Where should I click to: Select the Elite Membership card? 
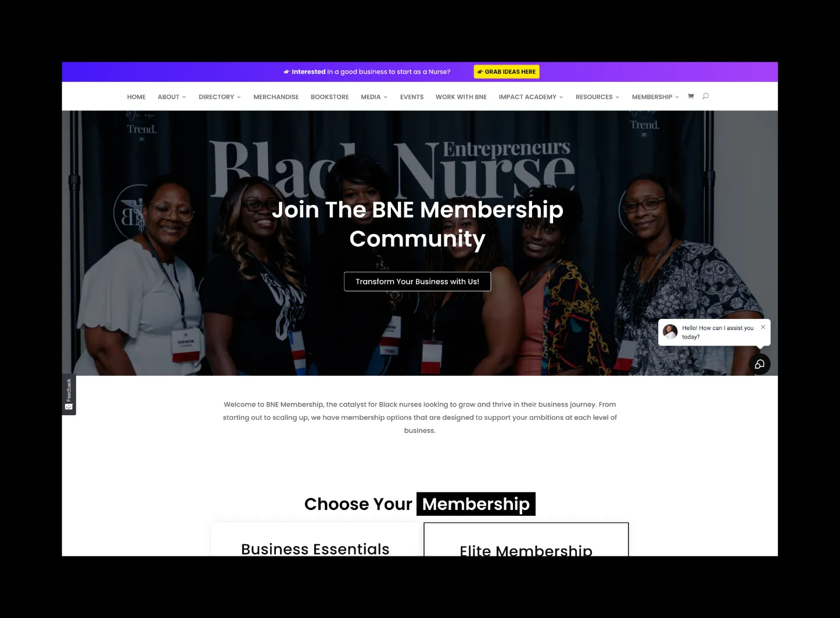coord(526,540)
